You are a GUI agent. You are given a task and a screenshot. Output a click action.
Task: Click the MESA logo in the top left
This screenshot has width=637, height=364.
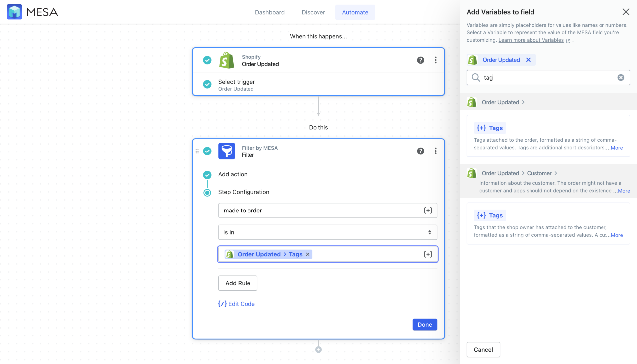point(32,12)
